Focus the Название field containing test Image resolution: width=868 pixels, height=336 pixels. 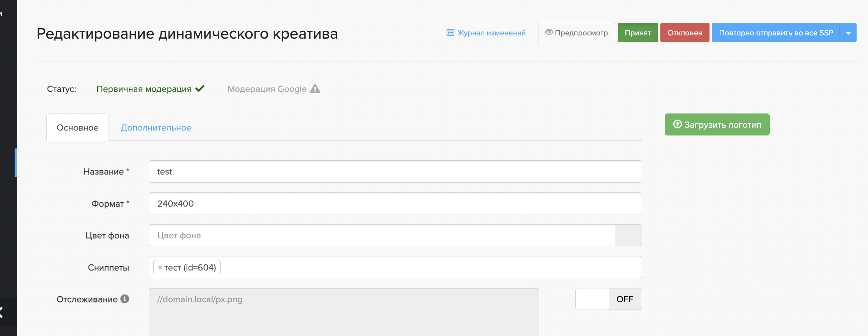[395, 172]
